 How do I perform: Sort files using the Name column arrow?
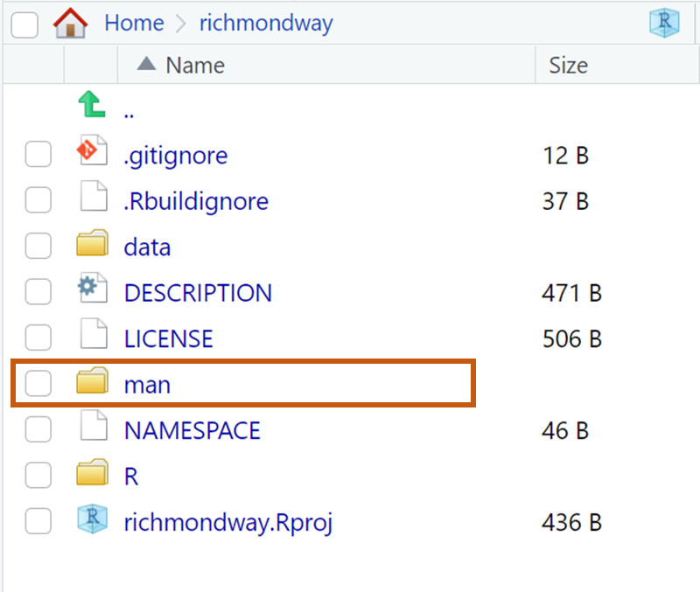pos(147,65)
